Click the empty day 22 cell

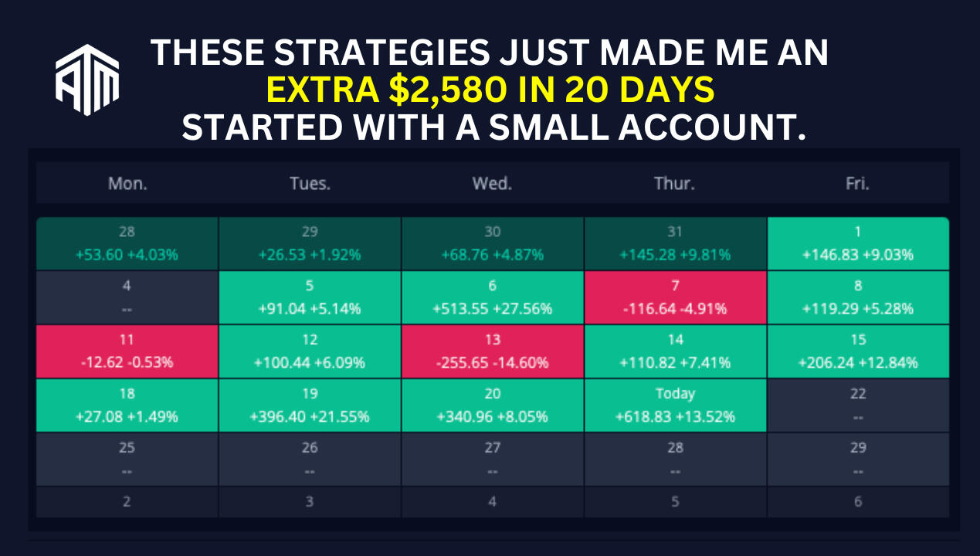(857, 405)
